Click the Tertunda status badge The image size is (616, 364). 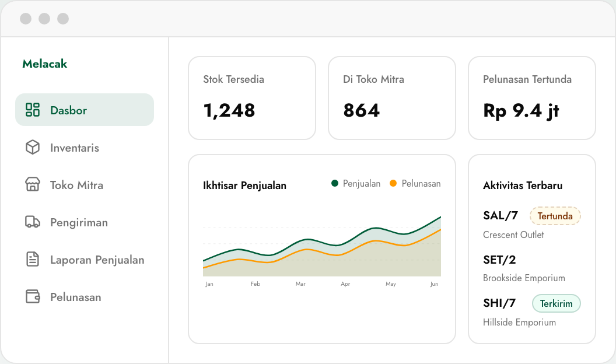(x=555, y=216)
